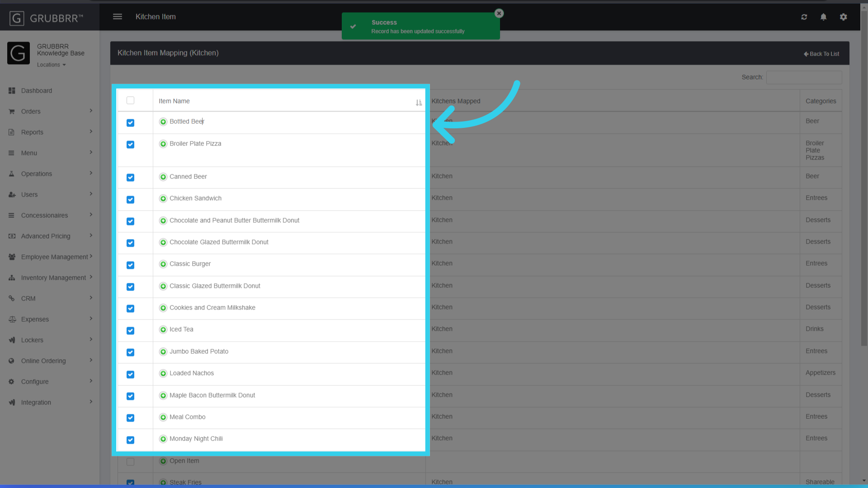Screen dimensions: 868x488
Task: Toggle the select-all checkbox in table header
Action: (x=130, y=100)
